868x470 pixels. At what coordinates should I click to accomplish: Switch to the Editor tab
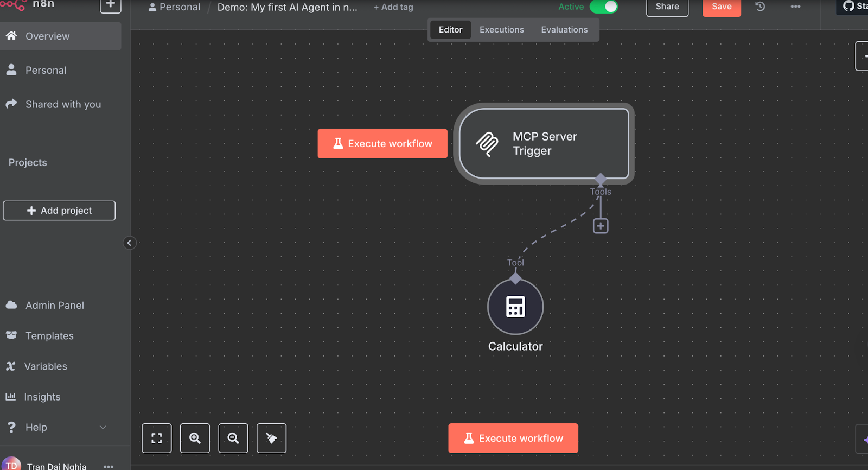(x=450, y=30)
